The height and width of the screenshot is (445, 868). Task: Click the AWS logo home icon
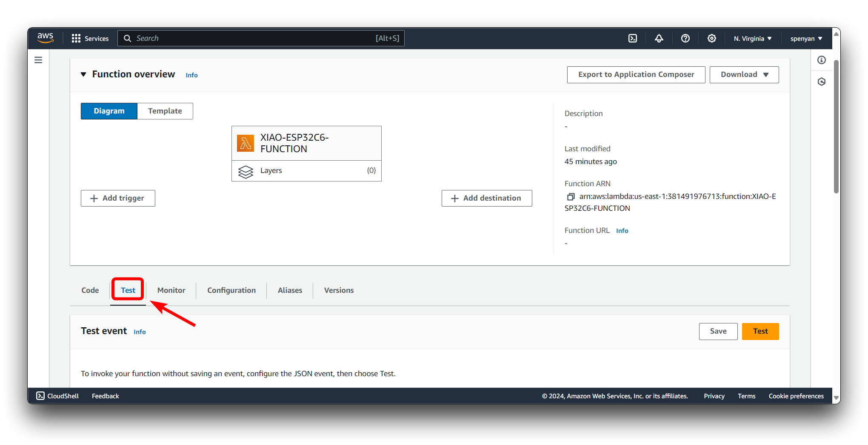pyautogui.click(x=45, y=38)
